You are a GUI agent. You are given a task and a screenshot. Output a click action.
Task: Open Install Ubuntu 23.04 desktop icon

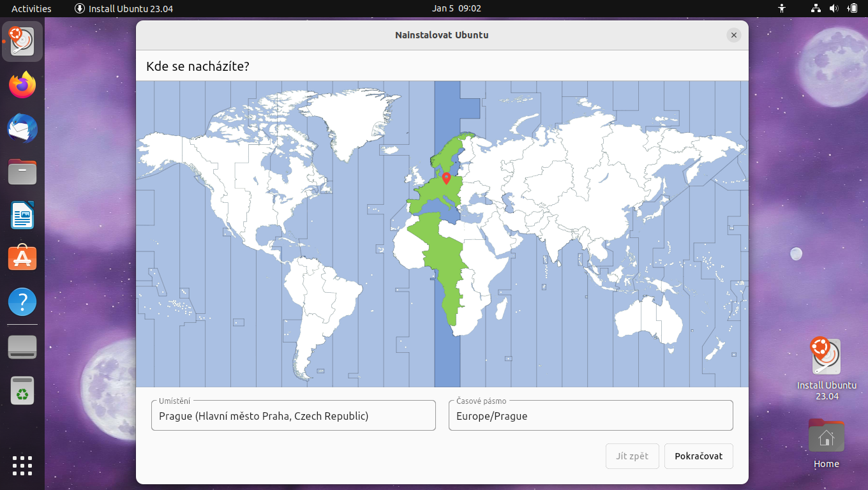(x=827, y=369)
